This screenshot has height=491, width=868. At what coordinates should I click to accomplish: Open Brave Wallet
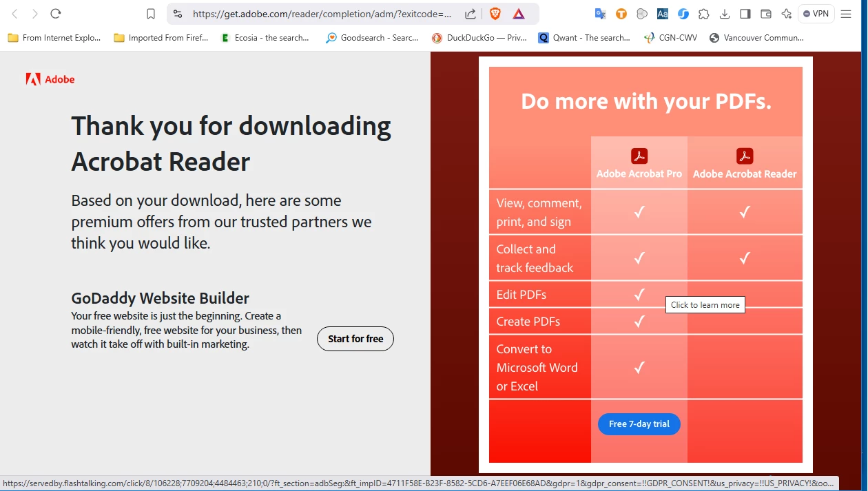(766, 14)
